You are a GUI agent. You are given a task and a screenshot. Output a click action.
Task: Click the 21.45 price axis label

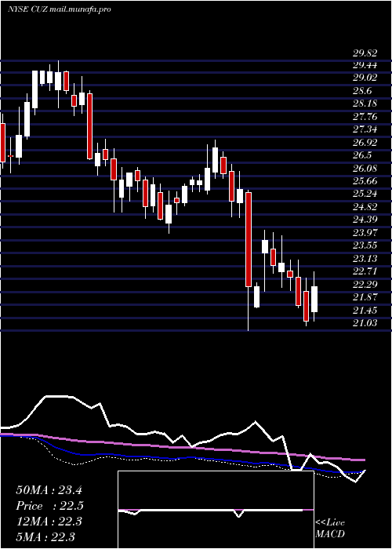click(365, 311)
